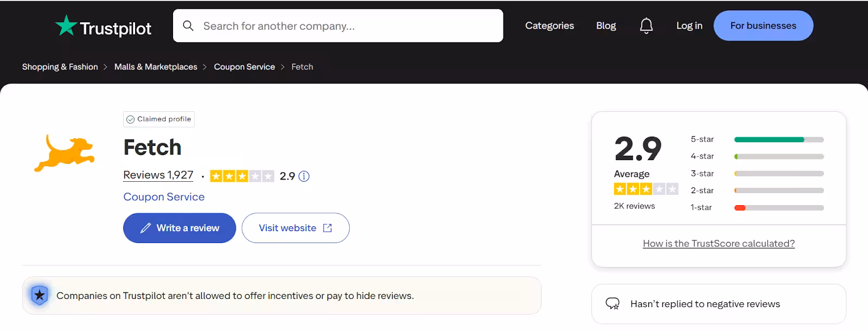Screen dimensions: 868x331
Task: Open the Categories menu
Action: [x=550, y=26]
